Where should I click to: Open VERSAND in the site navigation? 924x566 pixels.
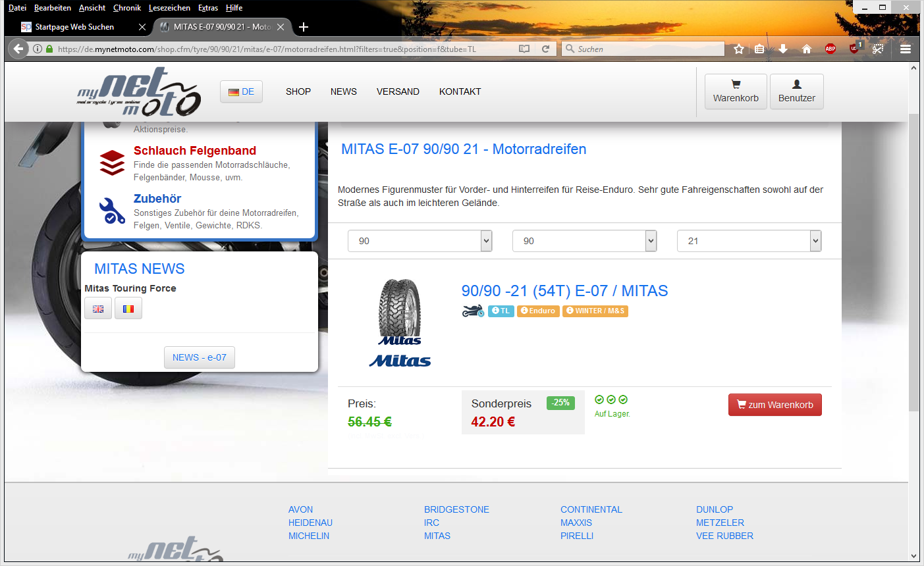coord(398,91)
